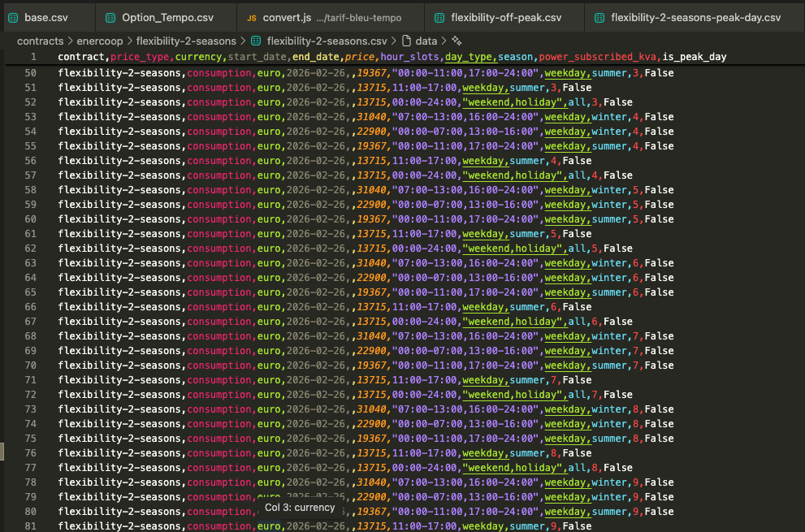This screenshot has height=532, width=805.
Task: Click False on line 68
Action: coord(660,336)
